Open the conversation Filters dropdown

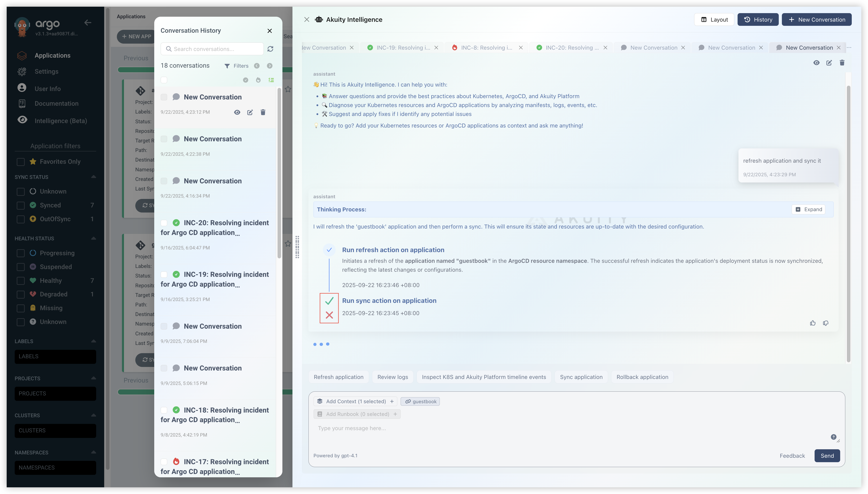pos(237,66)
